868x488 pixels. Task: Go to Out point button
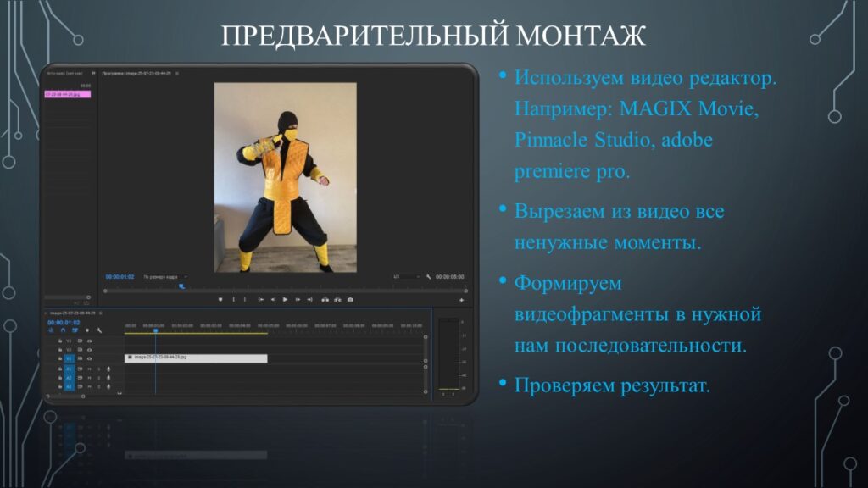(310, 299)
